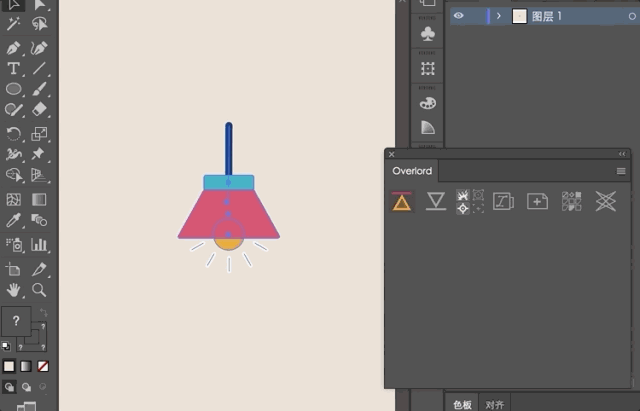Image resolution: width=640 pixels, height=411 pixels.
Task: Open the Color palette panel icon
Action: coord(428,103)
